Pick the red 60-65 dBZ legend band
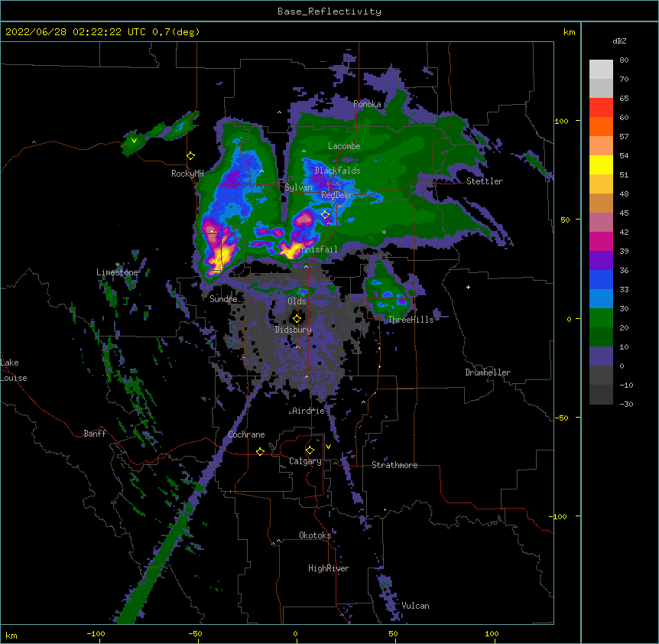This screenshot has width=659, height=644. pyautogui.click(x=601, y=107)
